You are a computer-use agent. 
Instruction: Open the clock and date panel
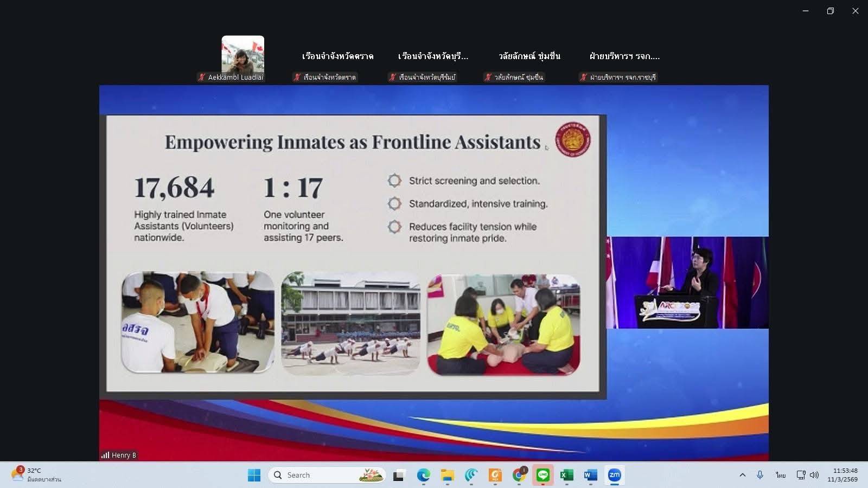coord(843,475)
